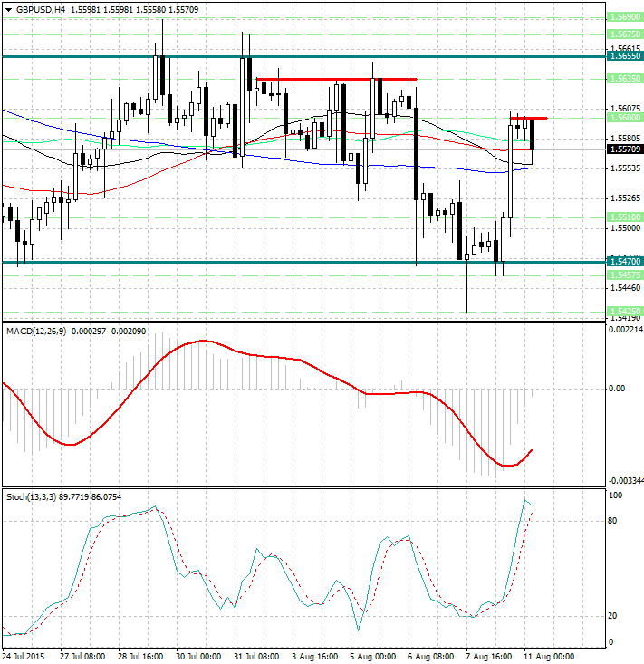Screen dimensions: 644x664
Task: Select the 1.55100 green price label
Action: (x=624, y=217)
